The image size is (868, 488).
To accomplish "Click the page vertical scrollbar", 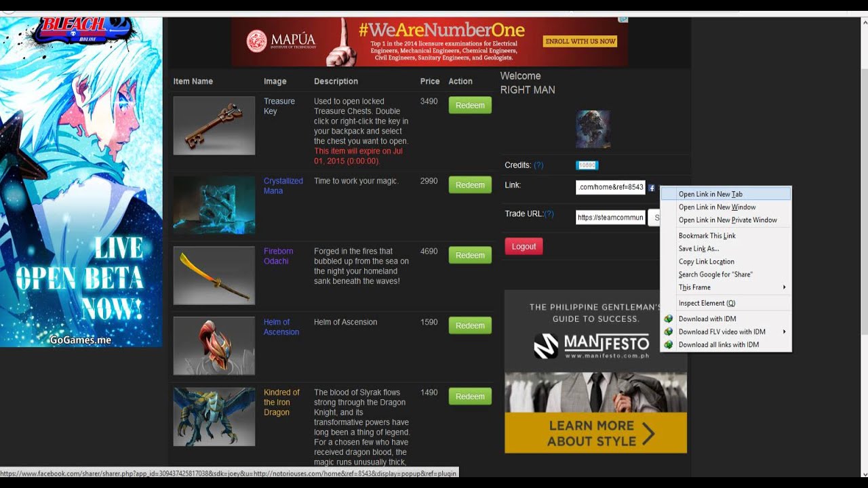I will click(x=864, y=203).
